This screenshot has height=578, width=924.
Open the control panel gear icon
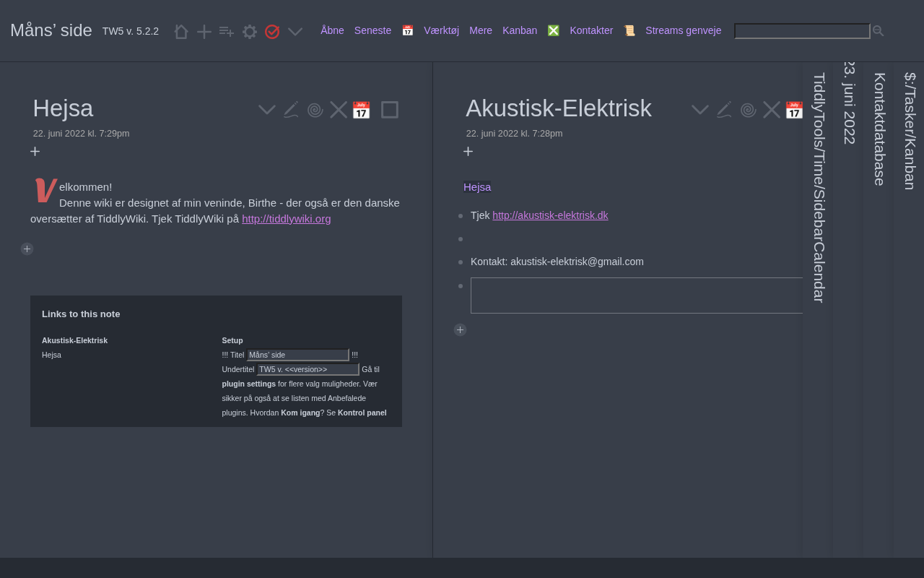click(x=250, y=32)
